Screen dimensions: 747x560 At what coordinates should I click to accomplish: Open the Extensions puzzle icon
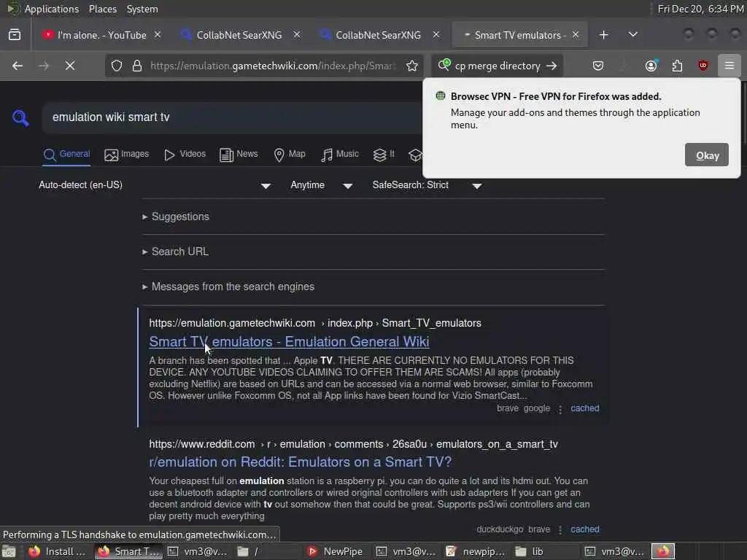pyautogui.click(x=677, y=66)
